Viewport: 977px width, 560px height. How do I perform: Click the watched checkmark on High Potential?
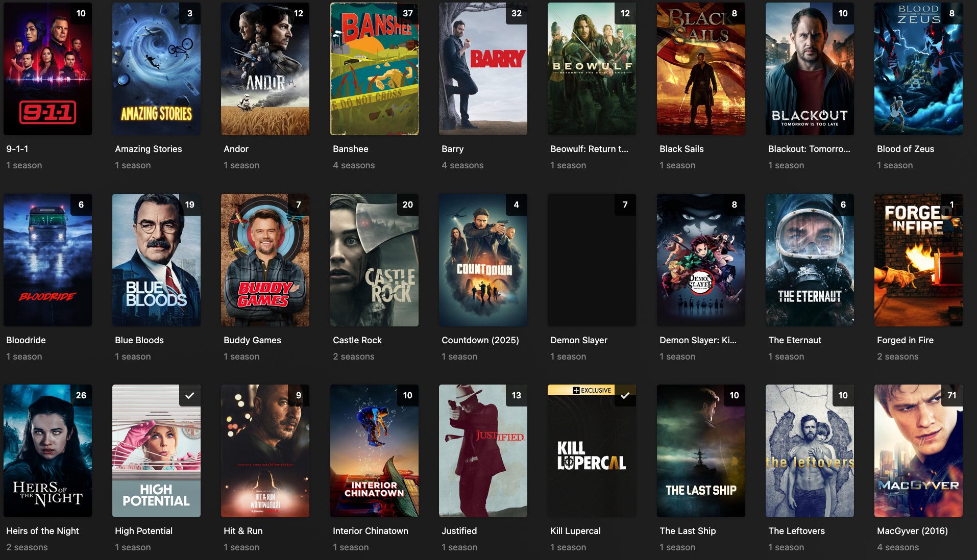pyautogui.click(x=190, y=395)
